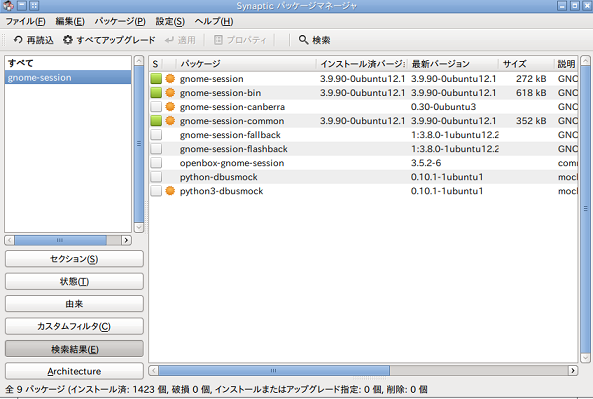Click the right arrow of package list scrollbar
The image size is (593, 399).
573,371
